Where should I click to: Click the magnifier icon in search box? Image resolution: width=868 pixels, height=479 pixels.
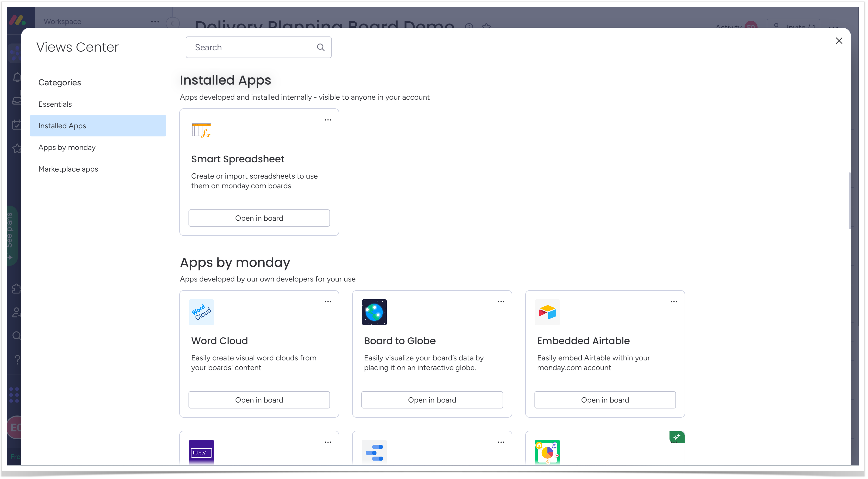[321, 47]
